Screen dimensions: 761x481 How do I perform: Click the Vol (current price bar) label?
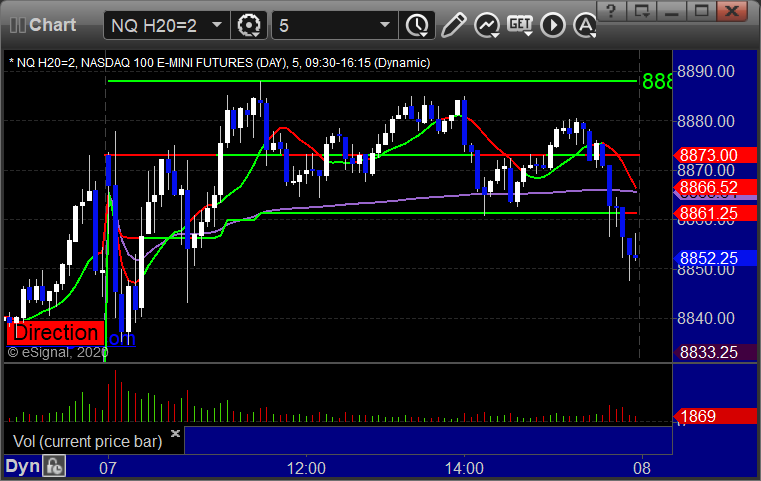tap(87, 442)
